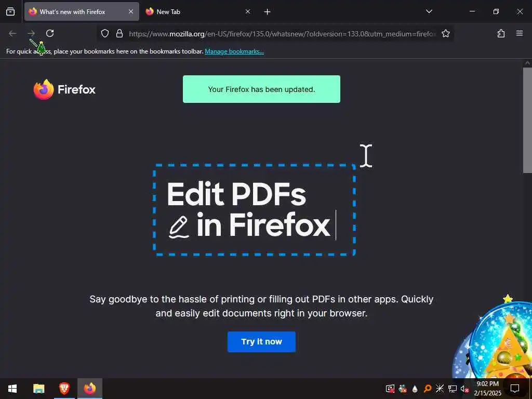Click the Firefox taskbar icon
Image resolution: width=532 pixels, height=399 pixels.
(90, 389)
